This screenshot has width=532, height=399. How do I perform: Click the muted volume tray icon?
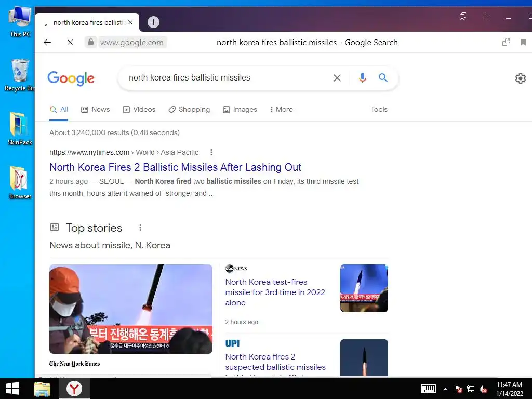pyautogui.click(x=483, y=389)
